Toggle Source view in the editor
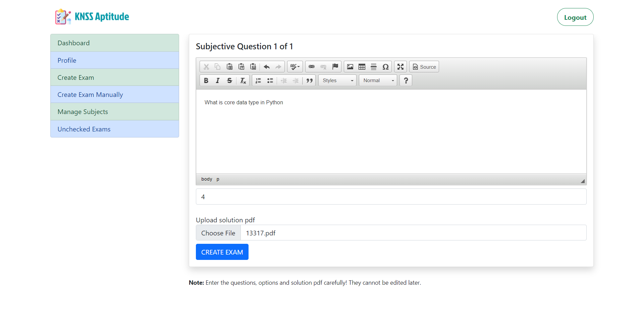The height and width of the screenshot is (332, 644). click(x=424, y=67)
